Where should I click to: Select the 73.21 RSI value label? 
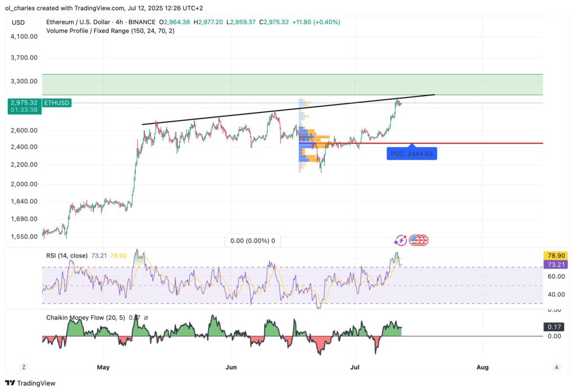(555, 265)
